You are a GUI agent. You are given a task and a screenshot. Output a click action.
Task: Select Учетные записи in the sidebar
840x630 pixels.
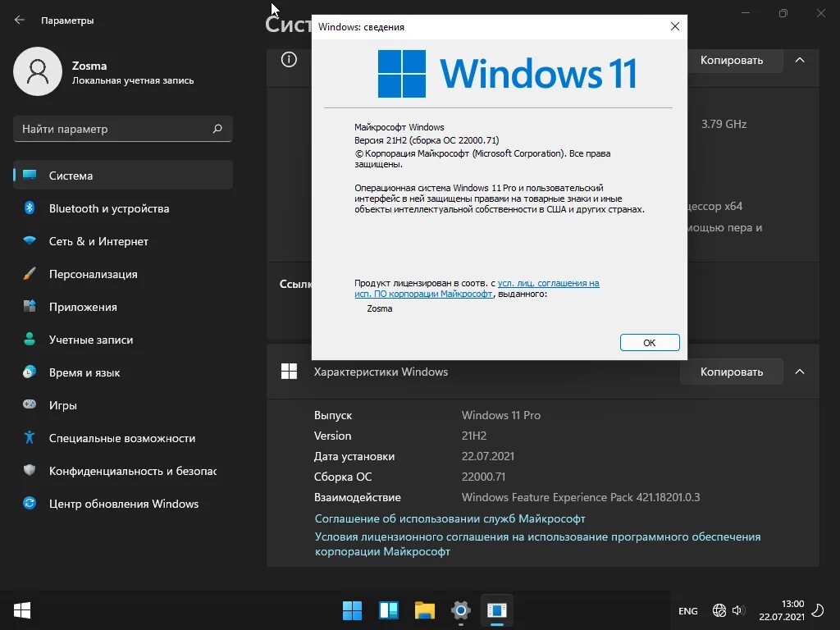click(98, 340)
